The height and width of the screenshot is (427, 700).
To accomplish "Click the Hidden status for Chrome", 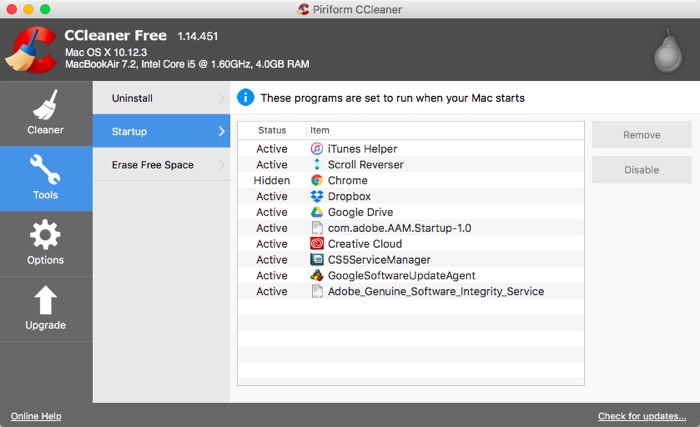I will (271, 180).
